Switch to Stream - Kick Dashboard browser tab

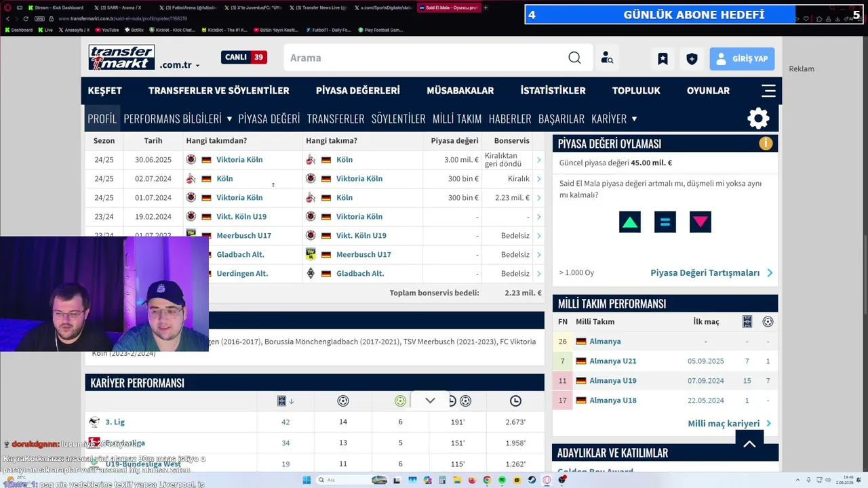click(56, 7)
